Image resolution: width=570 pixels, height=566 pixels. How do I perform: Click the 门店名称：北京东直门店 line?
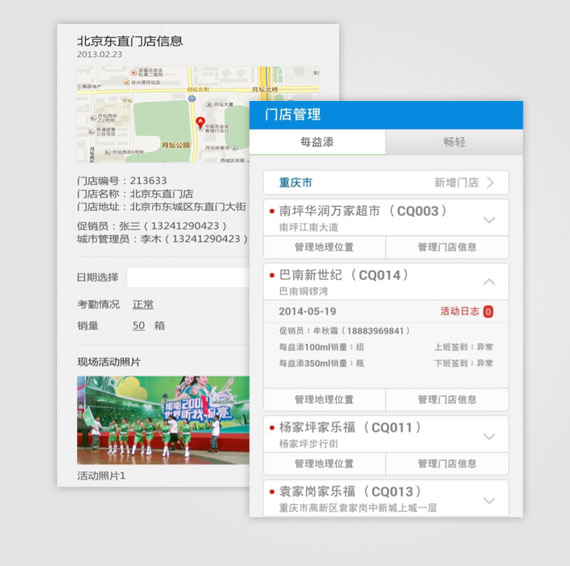tap(135, 194)
